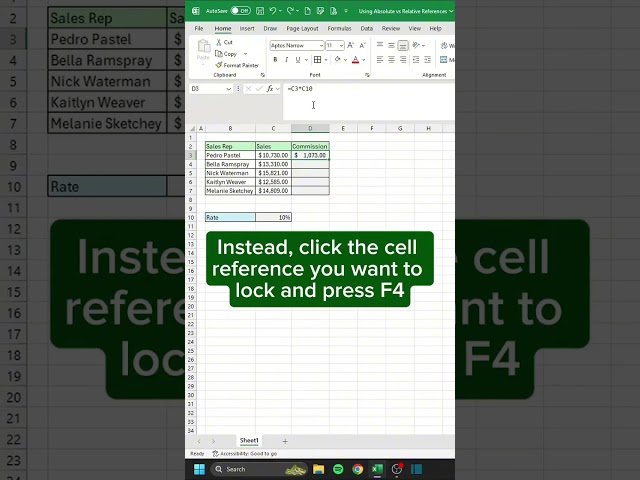
Task: Switch to the Data tab
Action: point(367,29)
